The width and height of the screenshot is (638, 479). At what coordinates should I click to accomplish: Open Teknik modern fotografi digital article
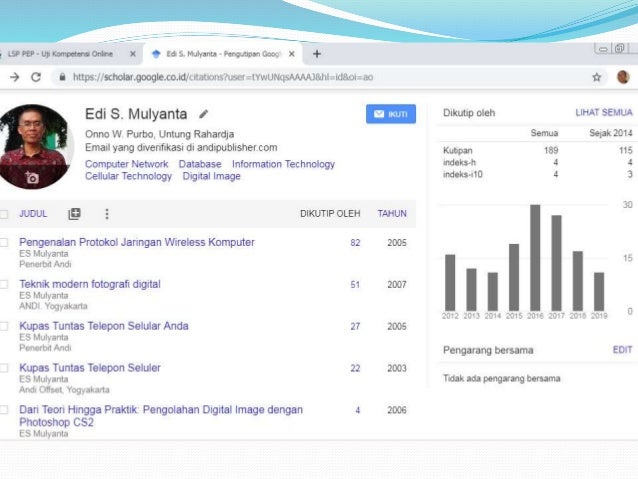click(90, 284)
